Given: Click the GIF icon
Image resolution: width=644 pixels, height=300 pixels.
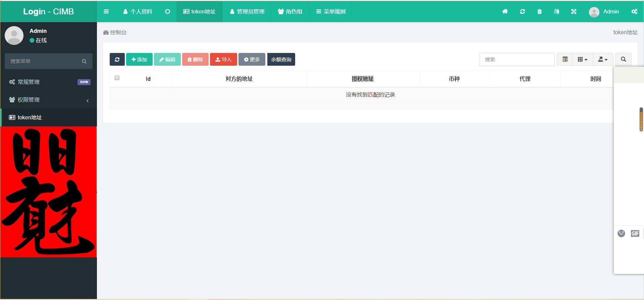Looking at the screenshot, I should click(x=635, y=233).
